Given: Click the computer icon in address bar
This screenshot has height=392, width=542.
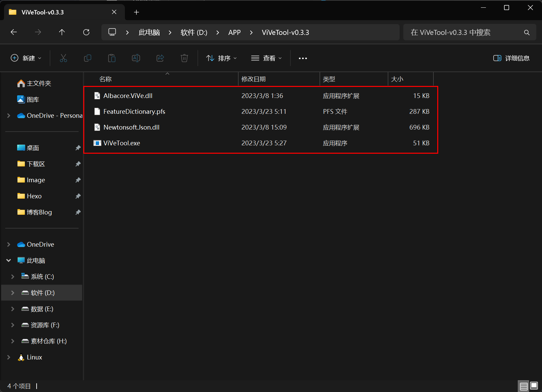Looking at the screenshot, I should [112, 32].
